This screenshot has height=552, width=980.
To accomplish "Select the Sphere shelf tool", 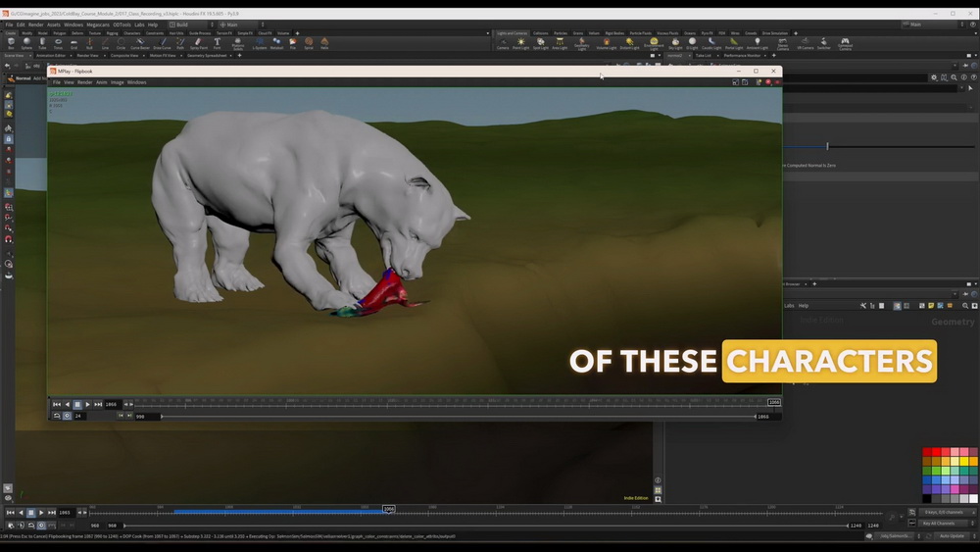I will (x=26, y=43).
